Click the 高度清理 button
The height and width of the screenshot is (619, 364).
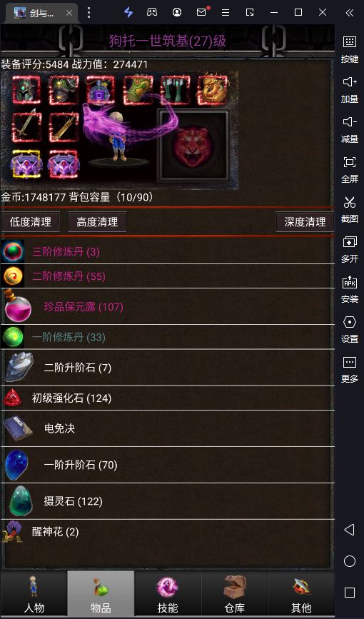tap(97, 222)
